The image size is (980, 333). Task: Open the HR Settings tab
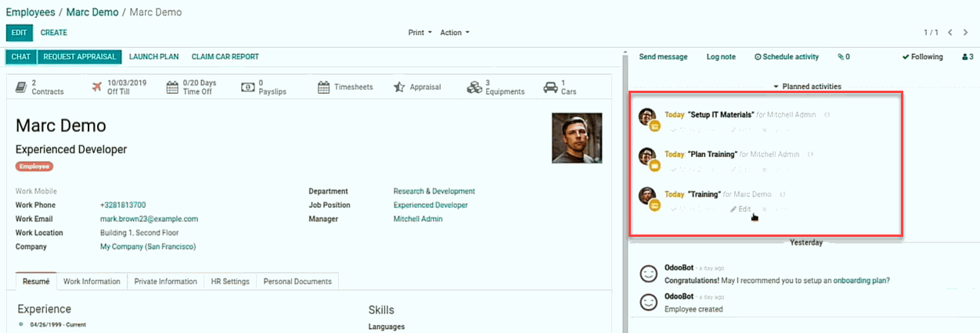[230, 281]
